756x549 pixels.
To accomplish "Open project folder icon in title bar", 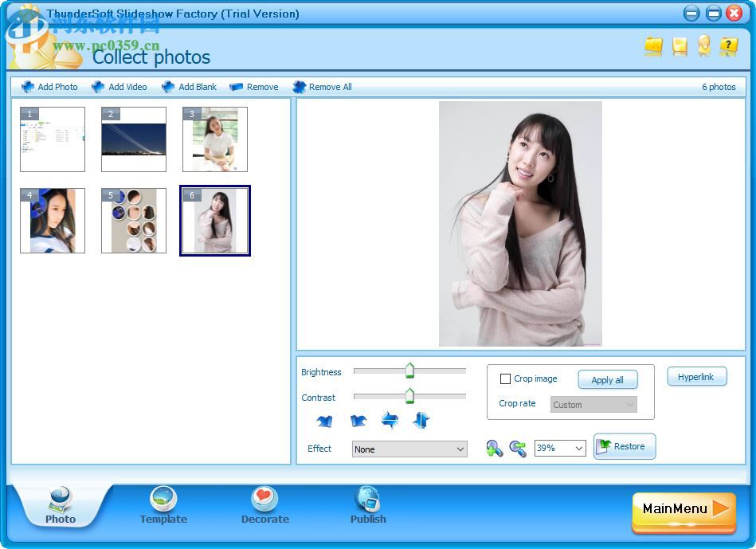I will [x=653, y=47].
